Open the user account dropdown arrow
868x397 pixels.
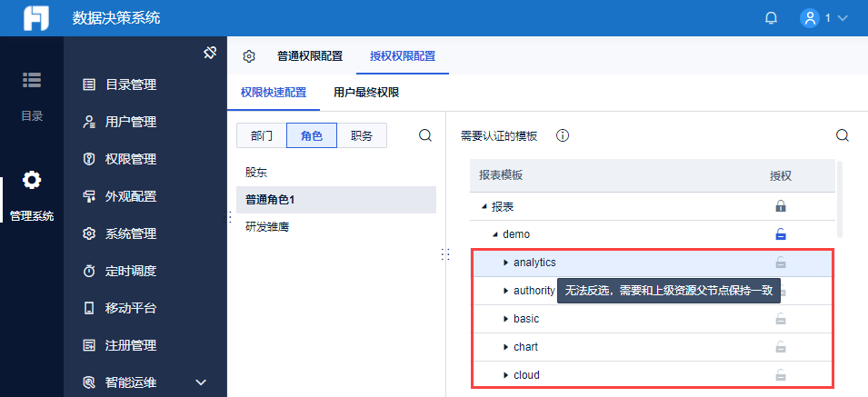pos(843,18)
